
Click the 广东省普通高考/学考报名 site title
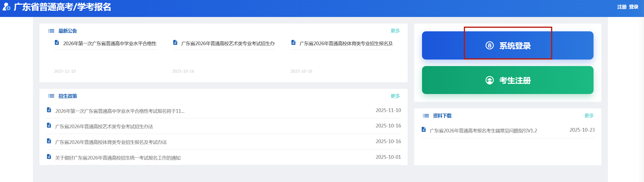[62, 7]
